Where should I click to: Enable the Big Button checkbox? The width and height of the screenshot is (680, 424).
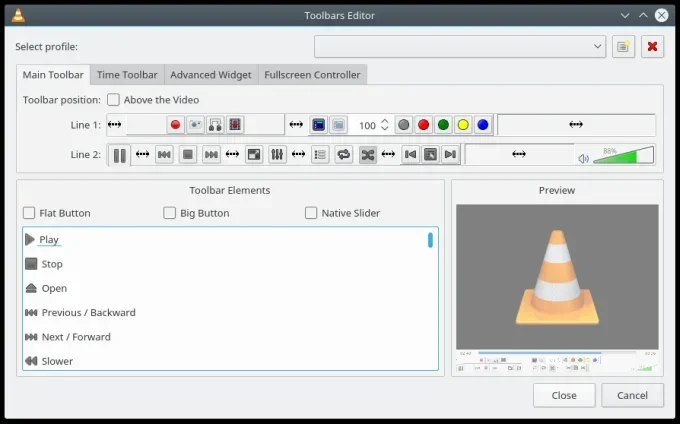coord(170,213)
